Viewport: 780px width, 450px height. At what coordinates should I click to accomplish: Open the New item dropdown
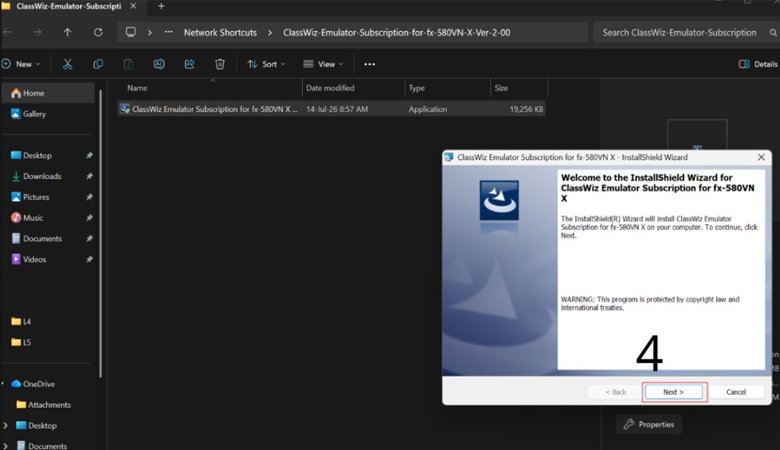click(21, 64)
